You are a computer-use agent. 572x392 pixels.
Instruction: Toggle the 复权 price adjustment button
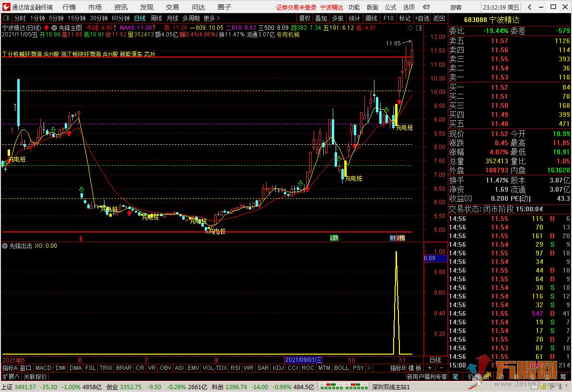304,18
